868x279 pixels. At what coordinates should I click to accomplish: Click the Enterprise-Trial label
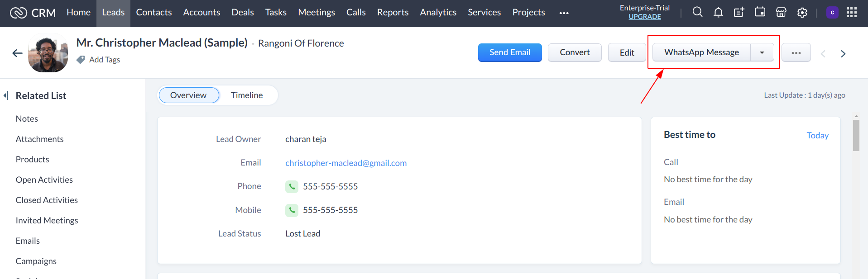[645, 8]
